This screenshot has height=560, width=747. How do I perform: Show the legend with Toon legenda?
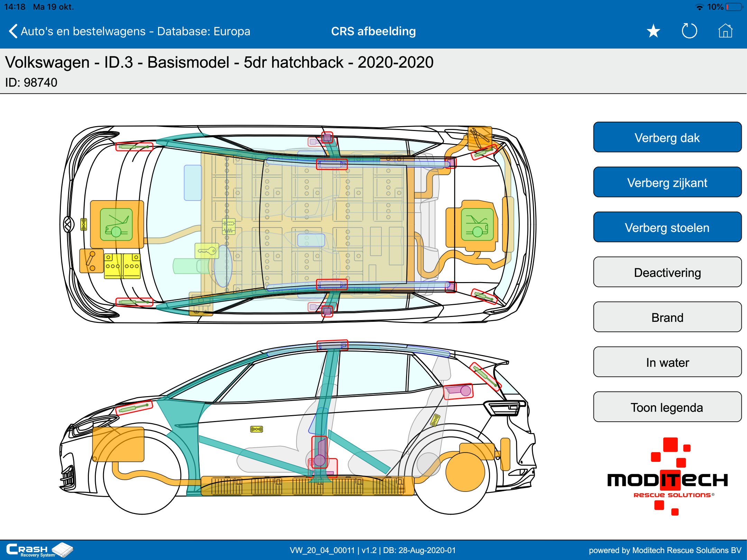(667, 407)
